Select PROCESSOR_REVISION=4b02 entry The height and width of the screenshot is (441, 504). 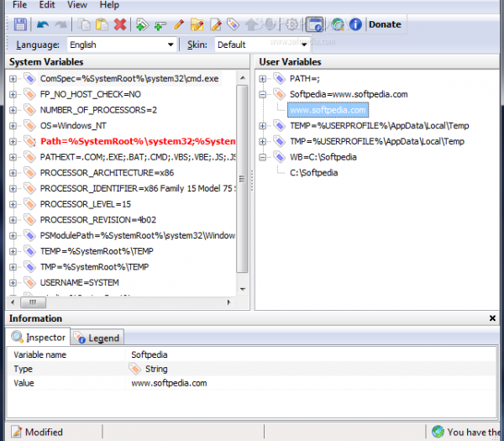pyautogui.click(x=97, y=220)
